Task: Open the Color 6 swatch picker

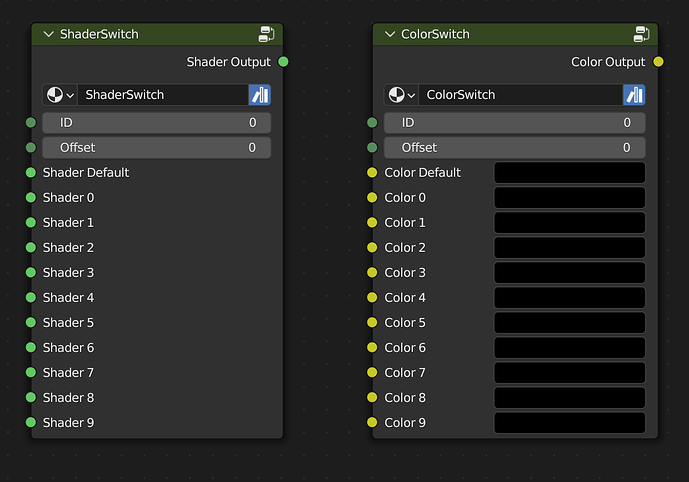Action: [569, 348]
